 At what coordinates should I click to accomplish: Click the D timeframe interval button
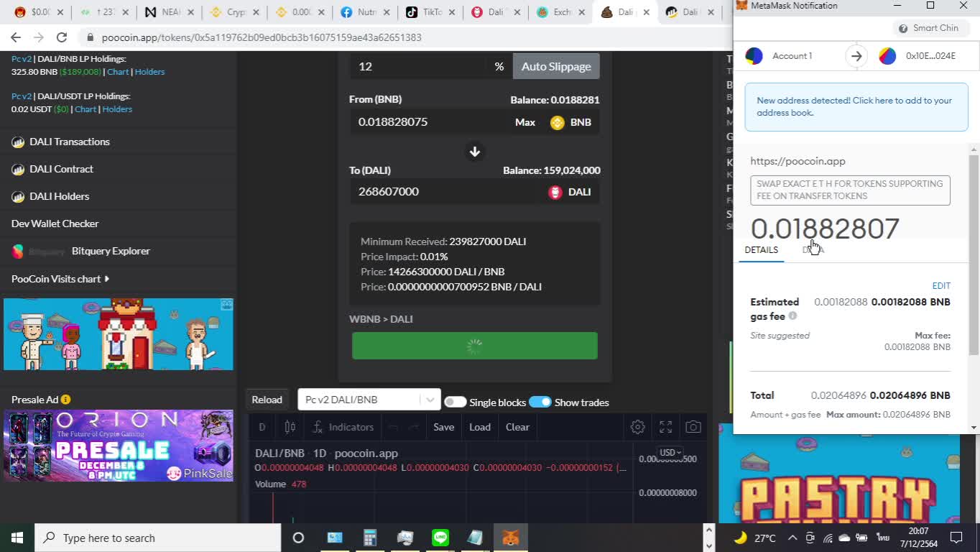[x=262, y=427]
